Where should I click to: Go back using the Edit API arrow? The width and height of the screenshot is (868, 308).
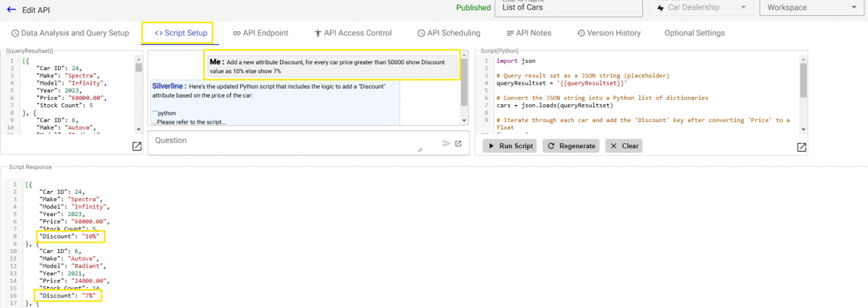coord(11,11)
